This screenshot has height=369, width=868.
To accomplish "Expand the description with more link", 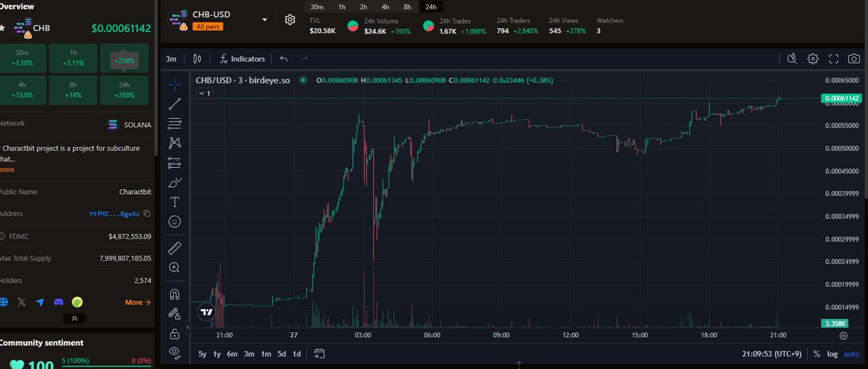I will point(7,169).
